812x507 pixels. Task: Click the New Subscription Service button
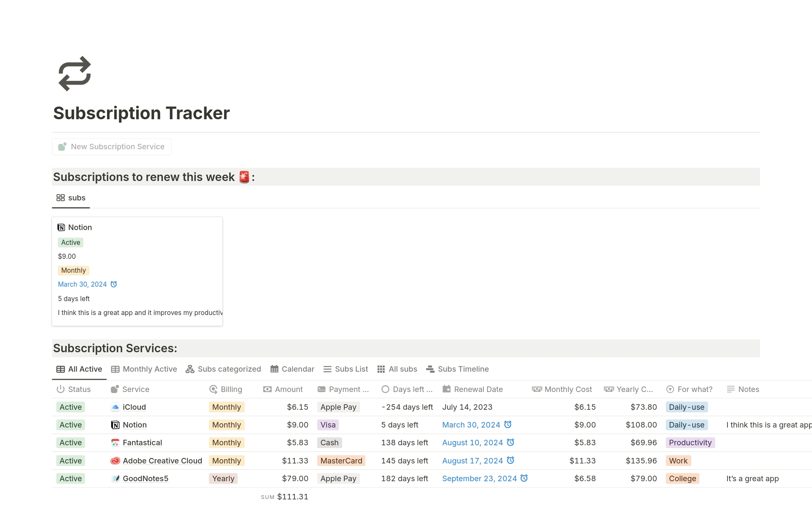click(x=112, y=146)
